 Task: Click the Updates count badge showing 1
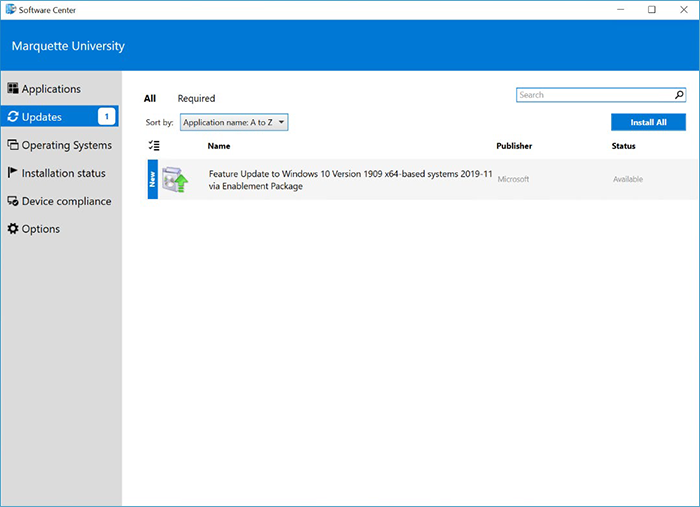pyautogui.click(x=106, y=117)
